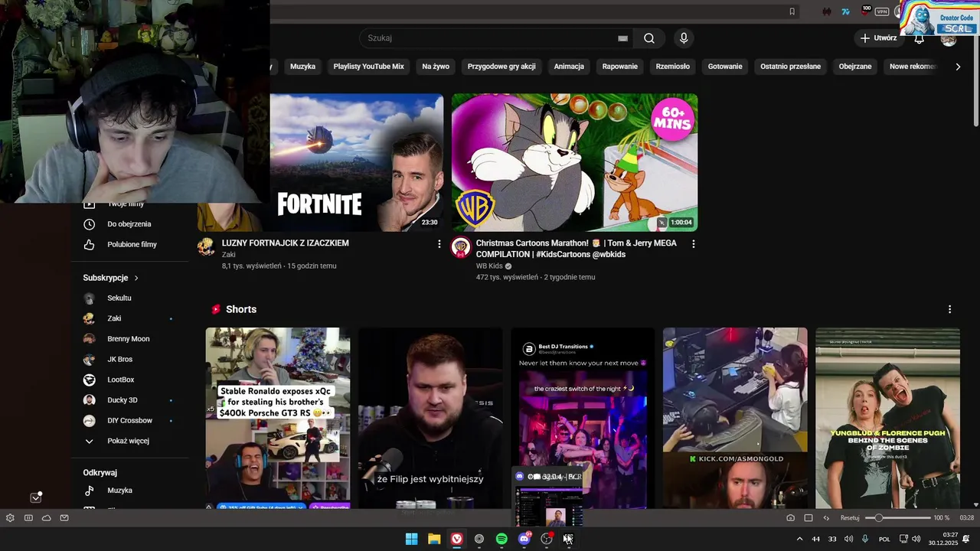This screenshot has width=980, height=551.
Task: Open the YouTube account avatar menu
Action: point(949,40)
